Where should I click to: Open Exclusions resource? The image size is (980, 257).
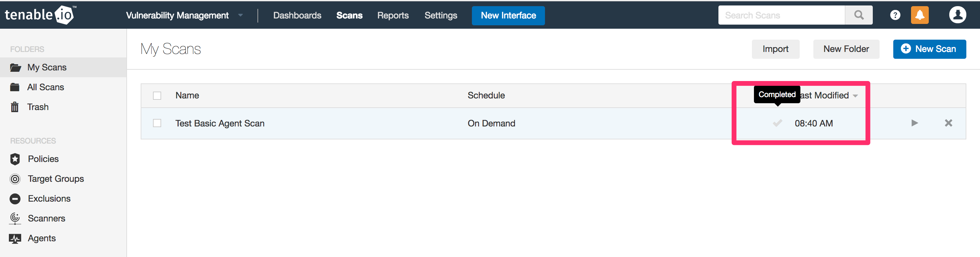coord(49,198)
